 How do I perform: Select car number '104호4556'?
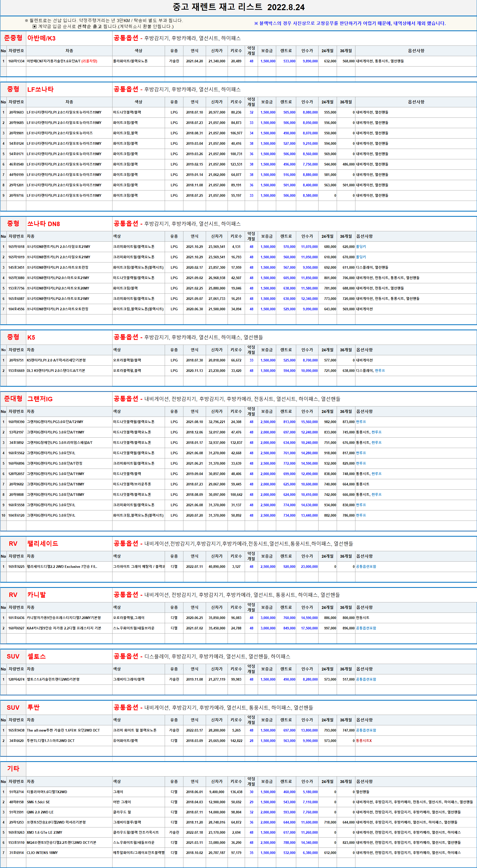click(16, 309)
